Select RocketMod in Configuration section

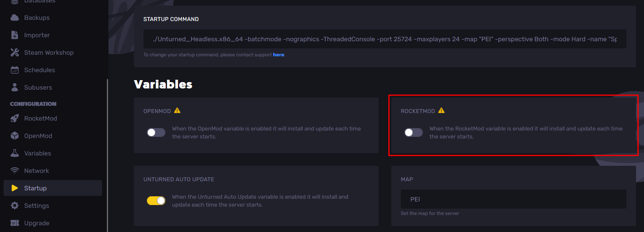point(53,118)
